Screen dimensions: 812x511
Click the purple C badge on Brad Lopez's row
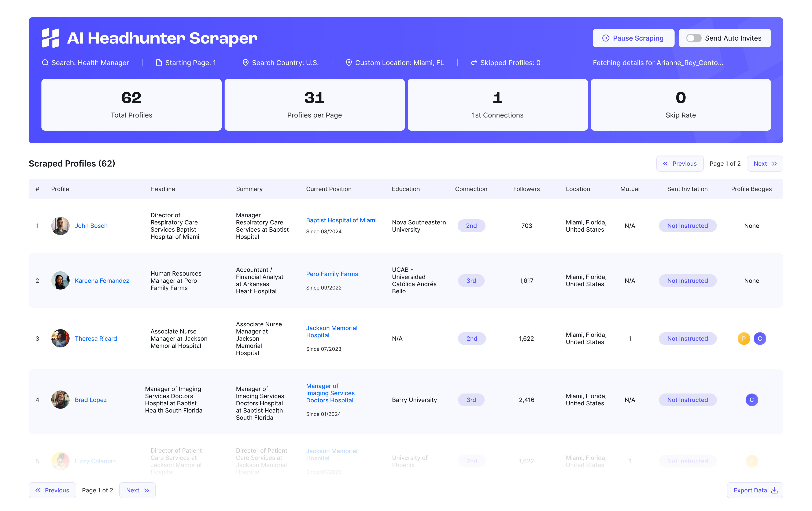coord(752,400)
